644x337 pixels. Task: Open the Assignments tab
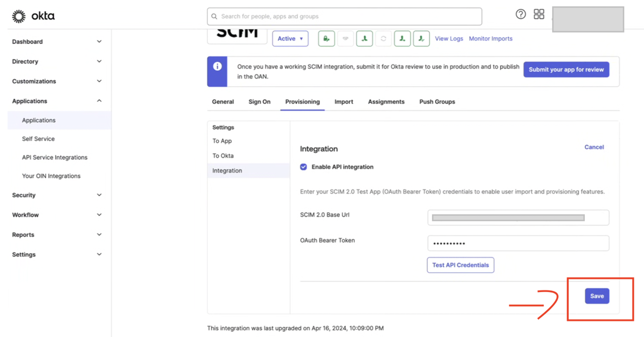pos(386,102)
